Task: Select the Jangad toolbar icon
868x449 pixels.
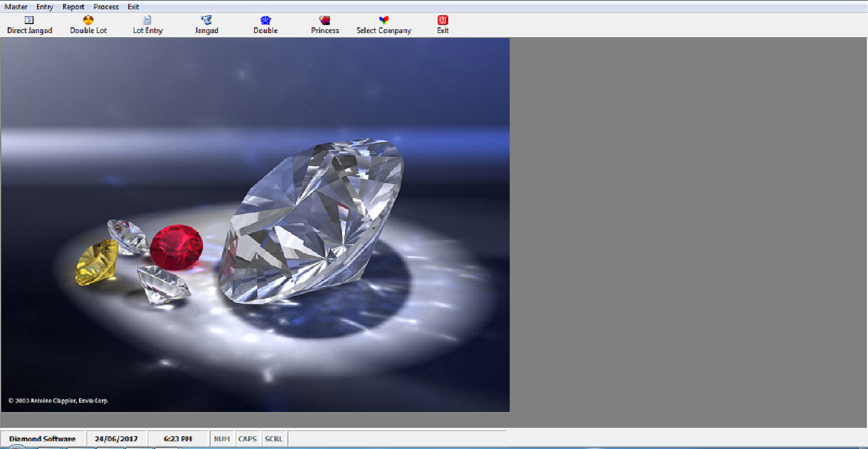Action: [206, 25]
